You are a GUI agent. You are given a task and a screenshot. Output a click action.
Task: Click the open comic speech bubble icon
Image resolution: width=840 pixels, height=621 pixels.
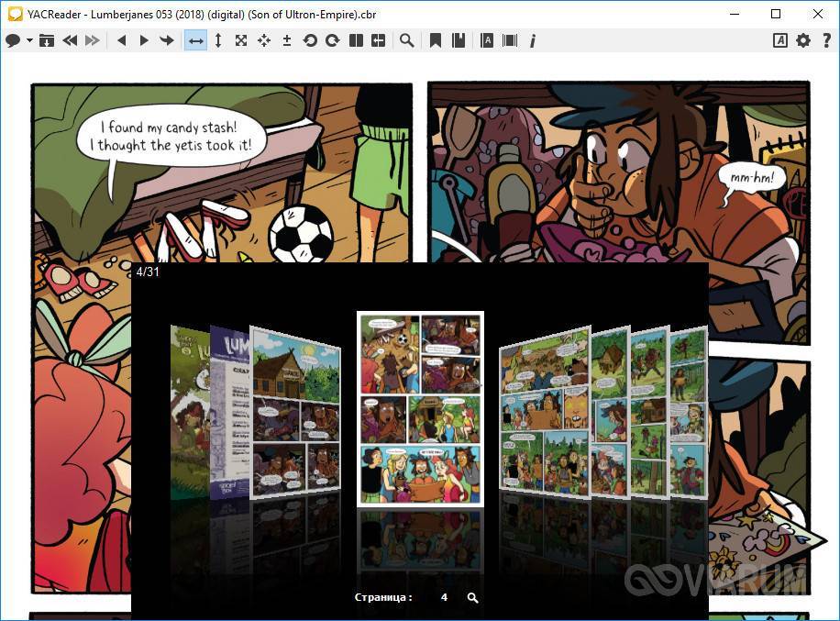coord(13,40)
